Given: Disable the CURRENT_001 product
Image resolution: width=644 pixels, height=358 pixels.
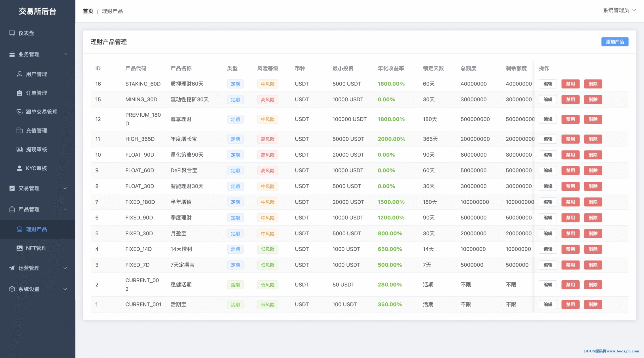Looking at the screenshot, I should (570, 304).
